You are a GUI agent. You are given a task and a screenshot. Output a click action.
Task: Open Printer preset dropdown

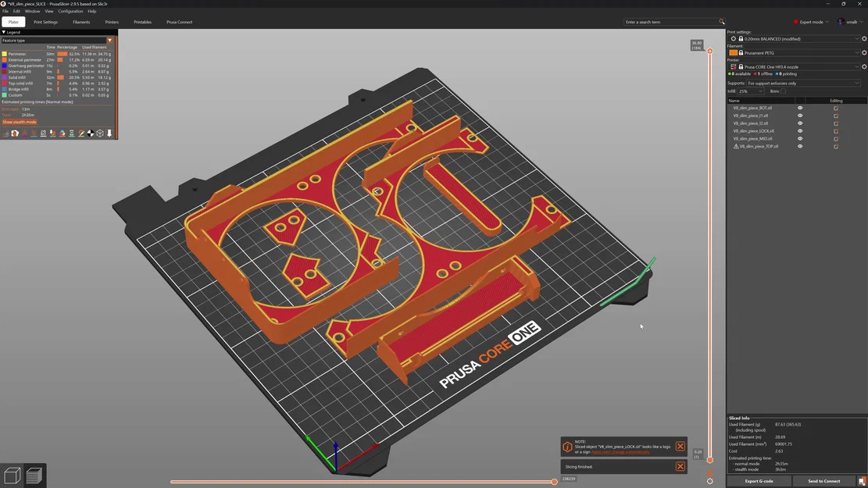tap(794, 66)
